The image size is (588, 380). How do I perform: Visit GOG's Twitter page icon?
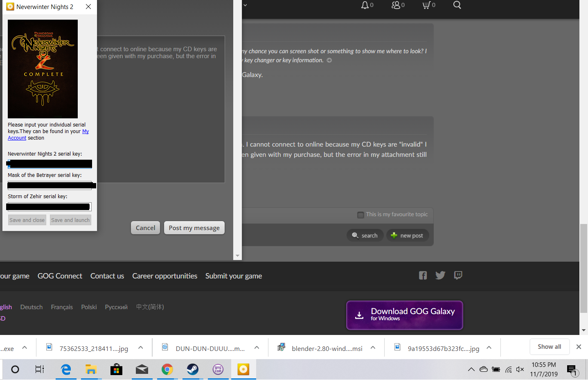pyautogui.click(x=440, y=276)
